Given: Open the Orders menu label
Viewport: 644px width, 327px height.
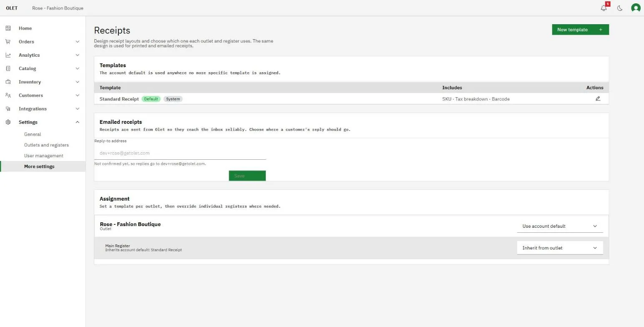Looking at the screenshot, I should click(x=26, y=42).
